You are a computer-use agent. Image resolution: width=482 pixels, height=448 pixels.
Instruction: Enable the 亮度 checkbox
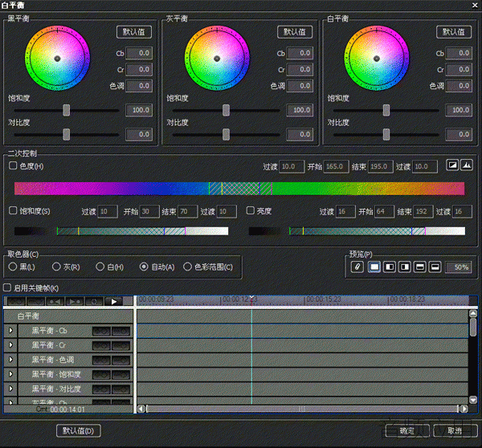click(x=251, y=210)
